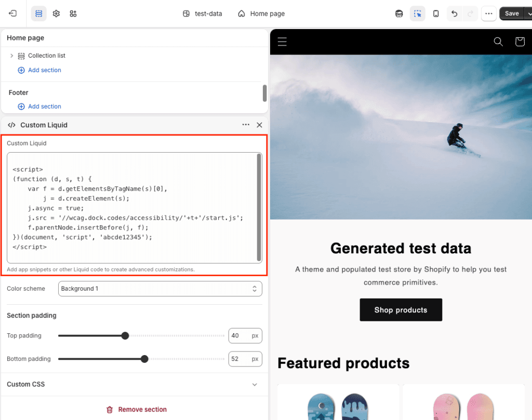Click the Custom Liquid code icon

(11, 125)
